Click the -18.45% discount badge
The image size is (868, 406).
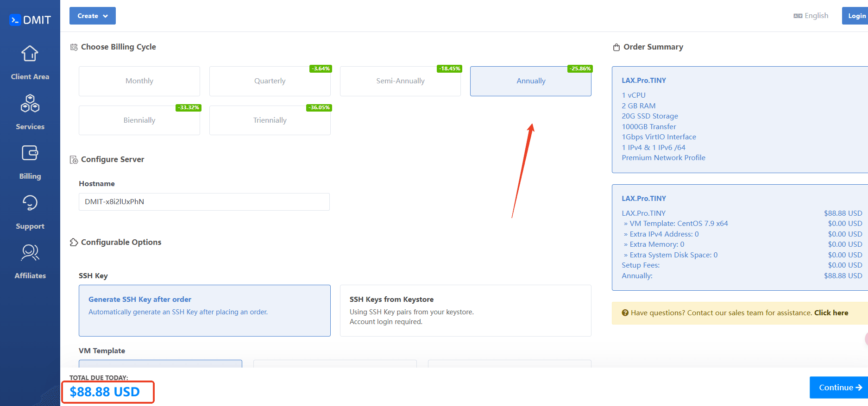(449, 69)
